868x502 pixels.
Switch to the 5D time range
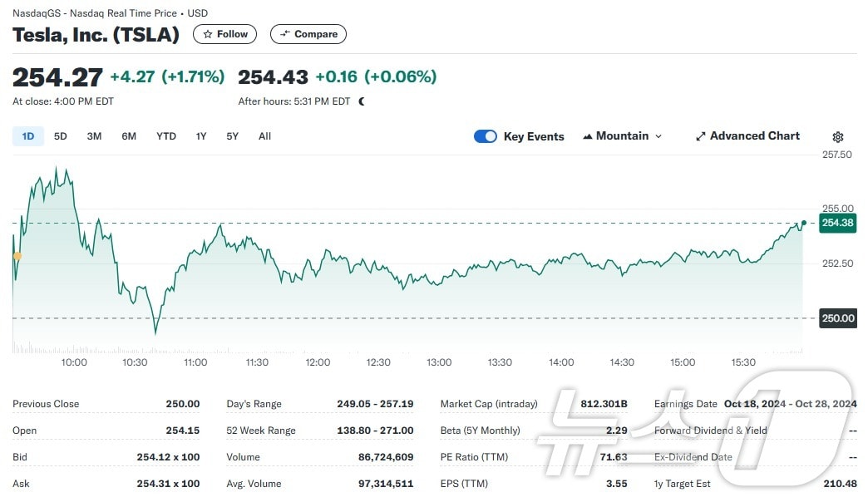61,136
